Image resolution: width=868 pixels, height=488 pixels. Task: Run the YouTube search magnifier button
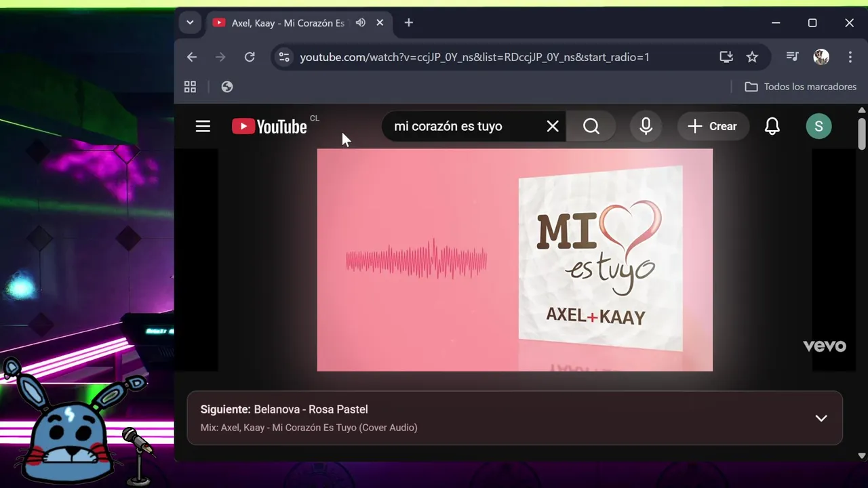click(x=591, y=126)
